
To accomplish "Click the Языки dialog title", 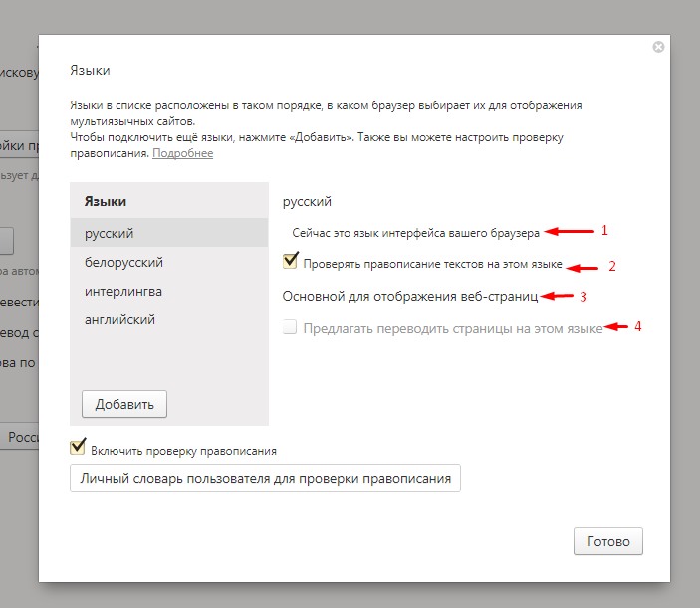I will pos(90,70).
